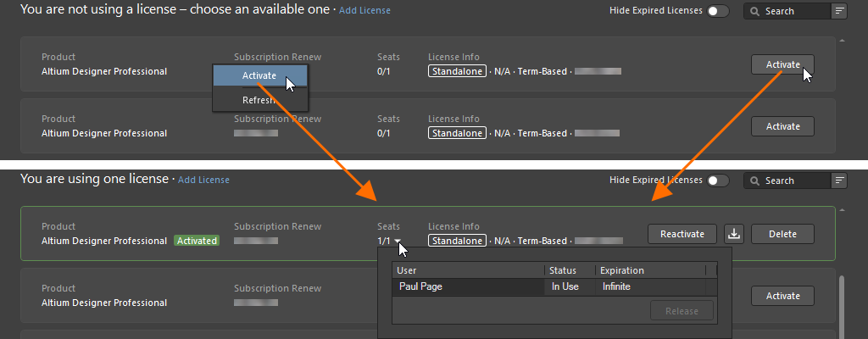868x339 pixels.
Task: Open sort options icon beside top Search
Action: [839, 11]
